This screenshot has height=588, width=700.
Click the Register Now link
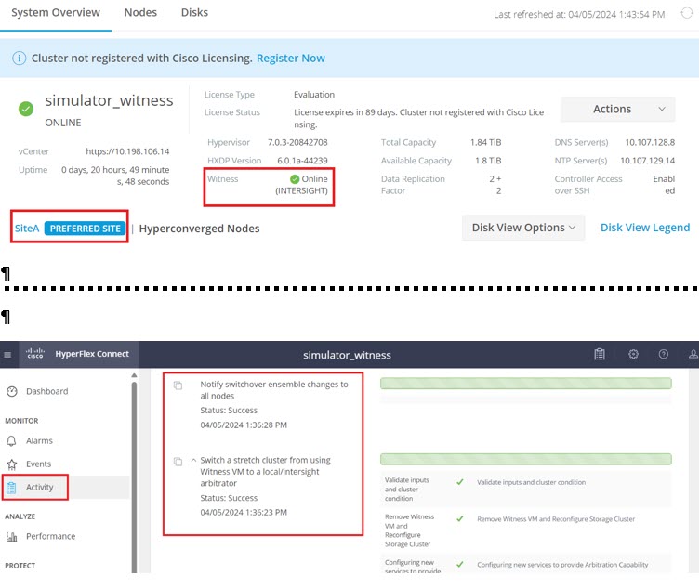291,59
